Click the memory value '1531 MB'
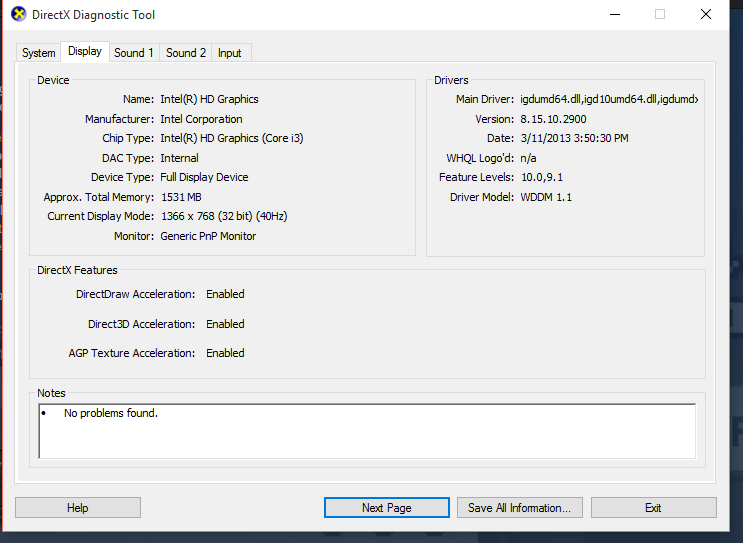743x543 pixels. point(181,197)
